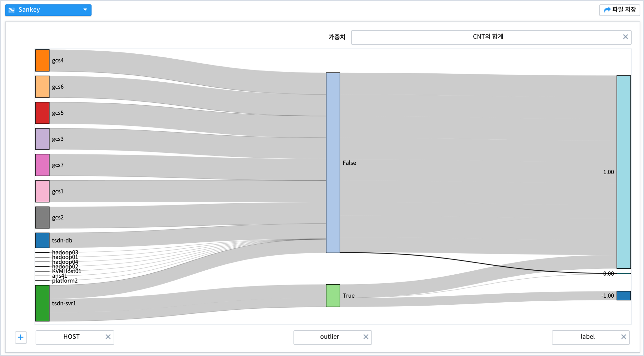Click the share arrow icon on 파일 저장

tap(607, 10)
